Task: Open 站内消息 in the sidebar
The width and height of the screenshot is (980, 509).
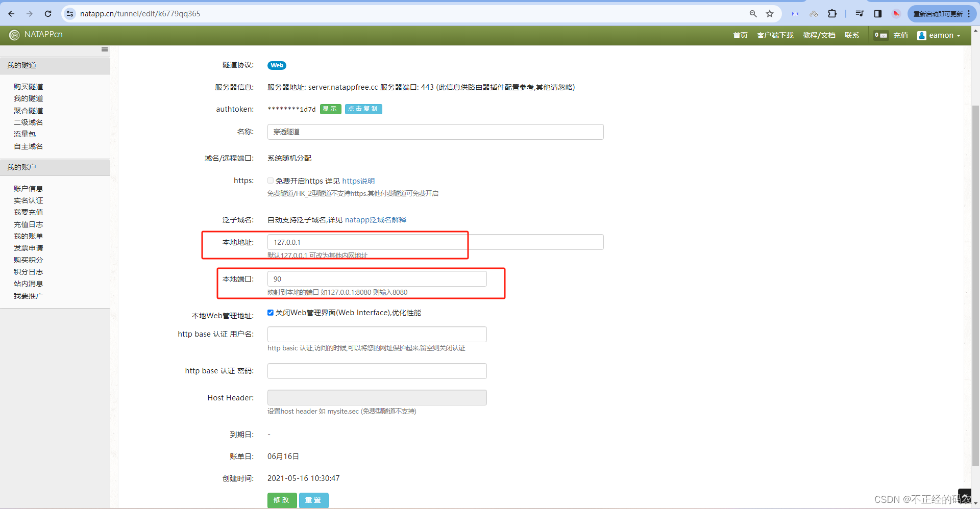Action: pos(28,284)
